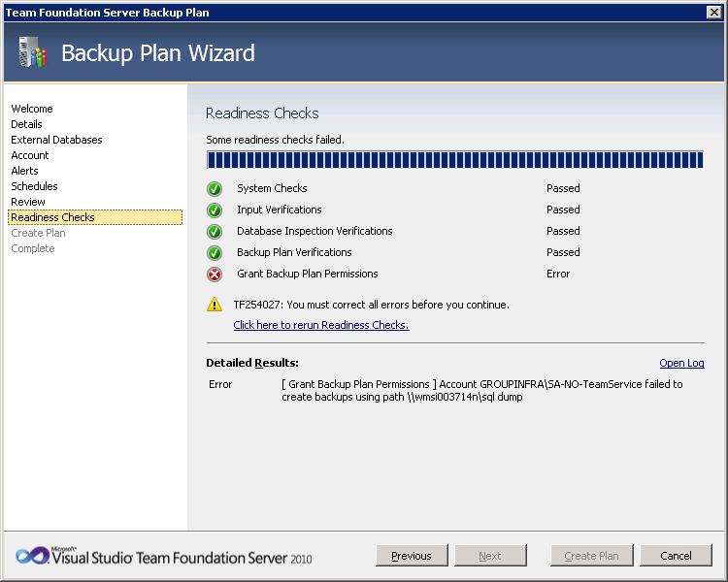Image resolution: width=728 pixels, height=582 pixels.
Task: Open the log via Open Log link
Action: click(681, 363)
